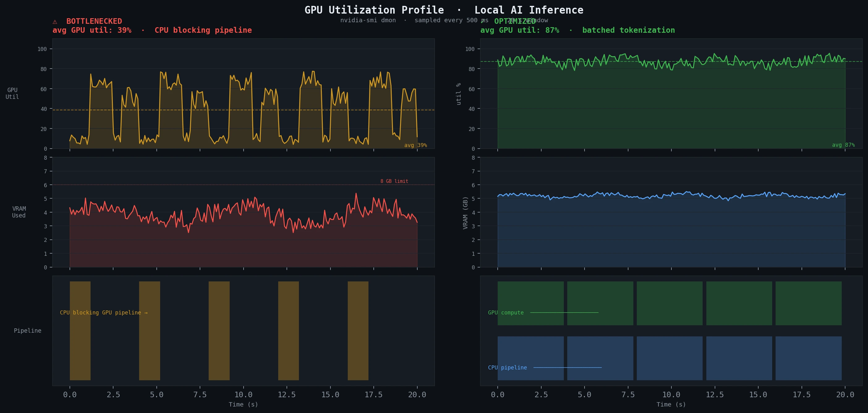Click the 'CPU blocking GPU pipeline' arrow annotation
Viewport: 868px width, 413px height.
104,312
